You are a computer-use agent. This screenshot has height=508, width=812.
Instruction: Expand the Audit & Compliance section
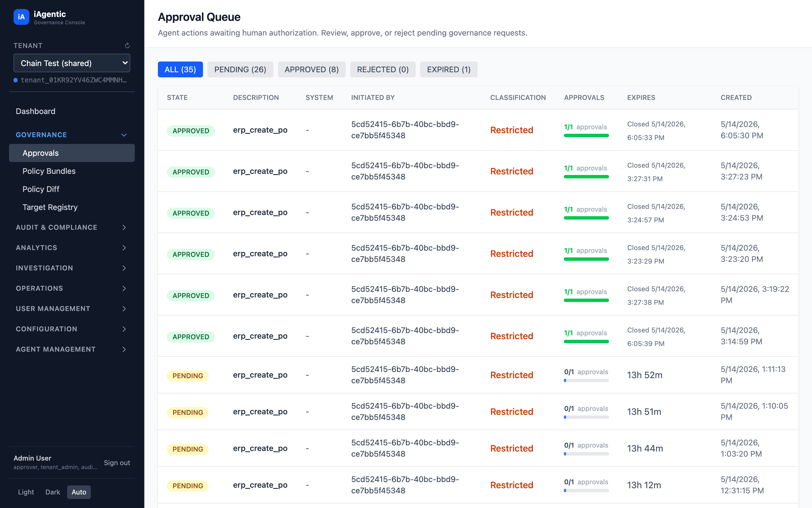click(72, 227)
